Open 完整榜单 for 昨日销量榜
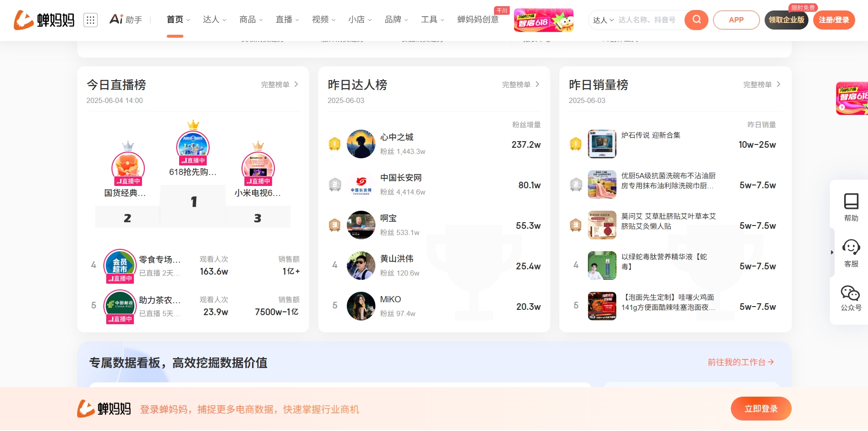868x431 pixels. pyautogui.click(x=762, y=84)
